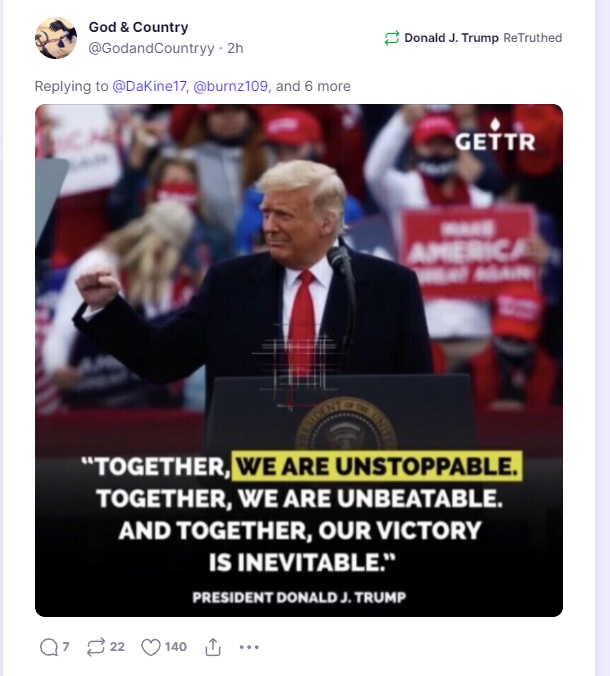Open the reply comment icon
Image resolution: width=610 pixels, height=676 pixels.
(49, 647)
